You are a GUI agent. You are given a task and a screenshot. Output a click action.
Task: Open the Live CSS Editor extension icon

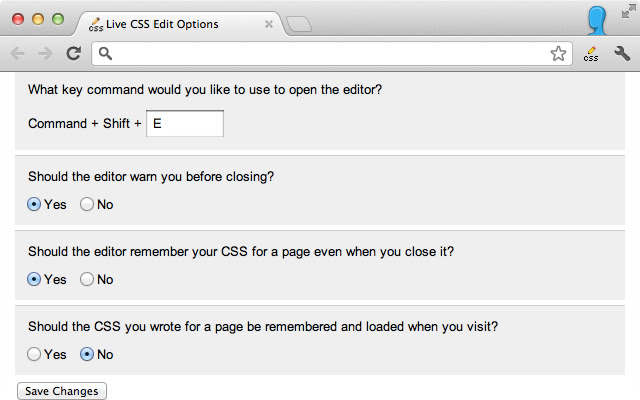pos(591,54)
